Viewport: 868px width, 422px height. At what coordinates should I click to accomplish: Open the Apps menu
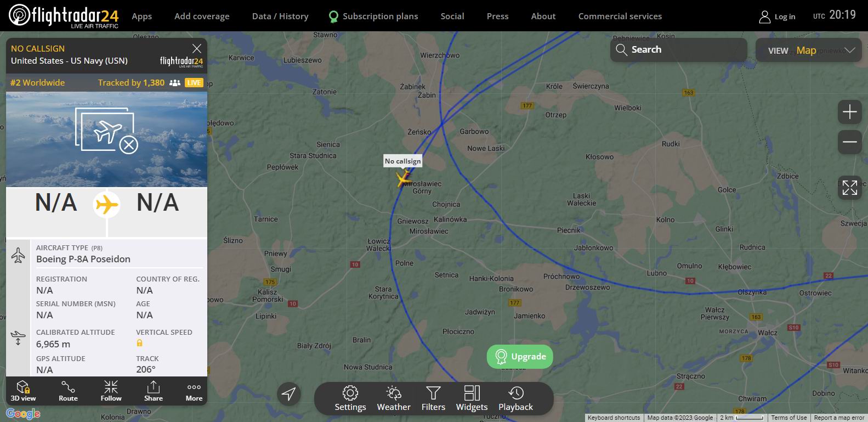(x=141, y=16)
